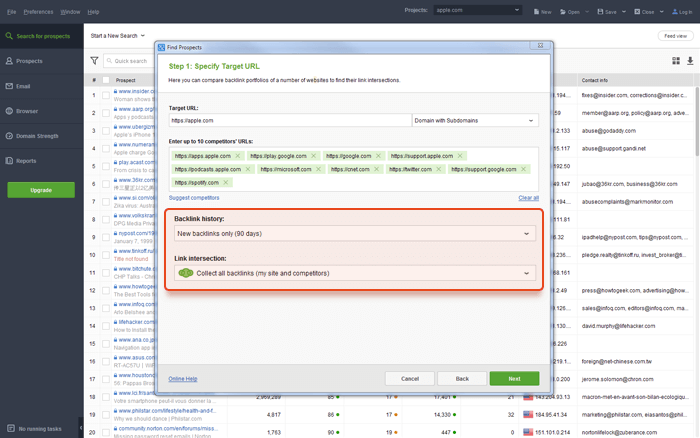Click Save project toolbar button
This screenshot has width=700, height=438.
(x=607, y=12)
